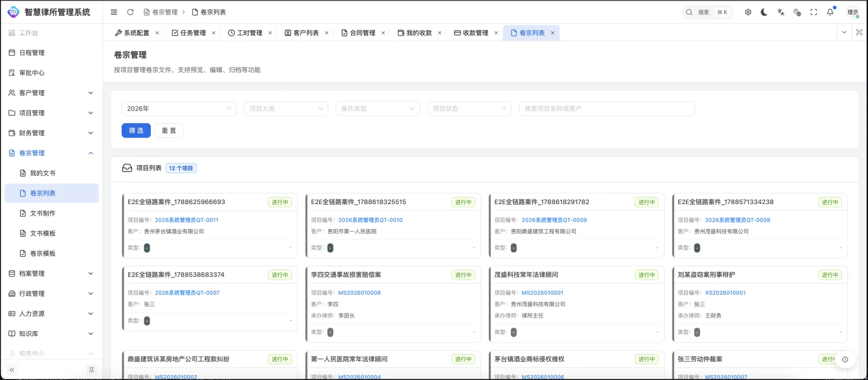Open 我的文书 submenu item
The image size is (868, 380).
(x=52, y=173)
